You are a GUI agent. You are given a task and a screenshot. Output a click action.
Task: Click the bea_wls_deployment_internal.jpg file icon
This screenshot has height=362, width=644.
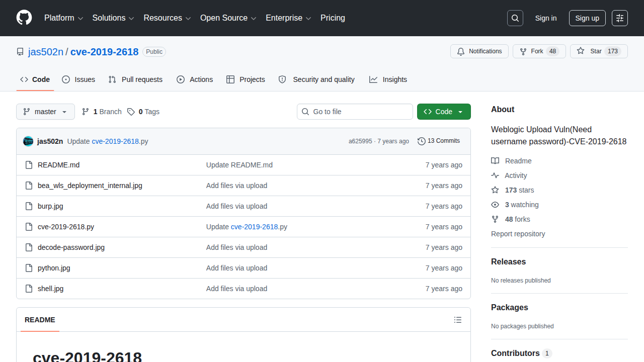click(29, 186)
